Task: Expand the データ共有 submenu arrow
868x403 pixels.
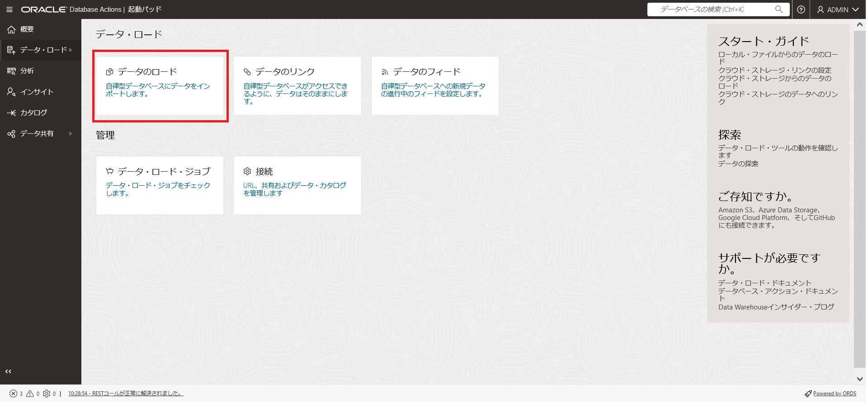Action: tap(71, 134)
